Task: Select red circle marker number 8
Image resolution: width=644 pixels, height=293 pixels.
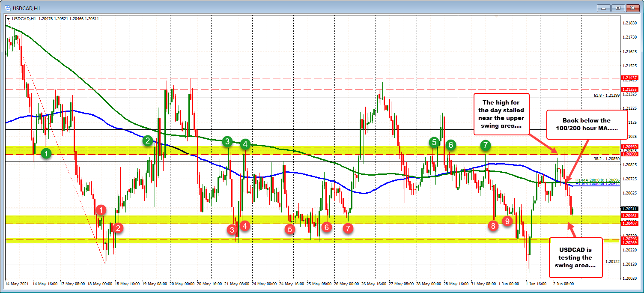Action: pyautogui.click(x=493, y=225)
